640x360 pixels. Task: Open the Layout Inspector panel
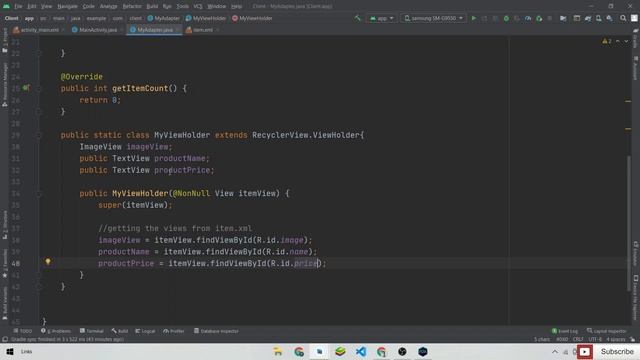[x=607, y=331]
